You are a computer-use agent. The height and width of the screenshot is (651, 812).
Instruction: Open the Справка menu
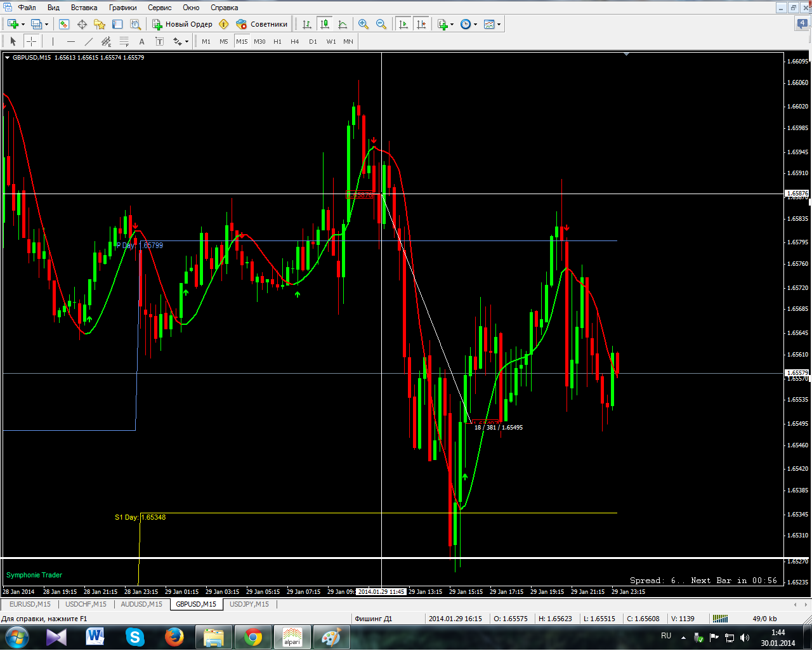pyautogui.click(x=225, y=8)
